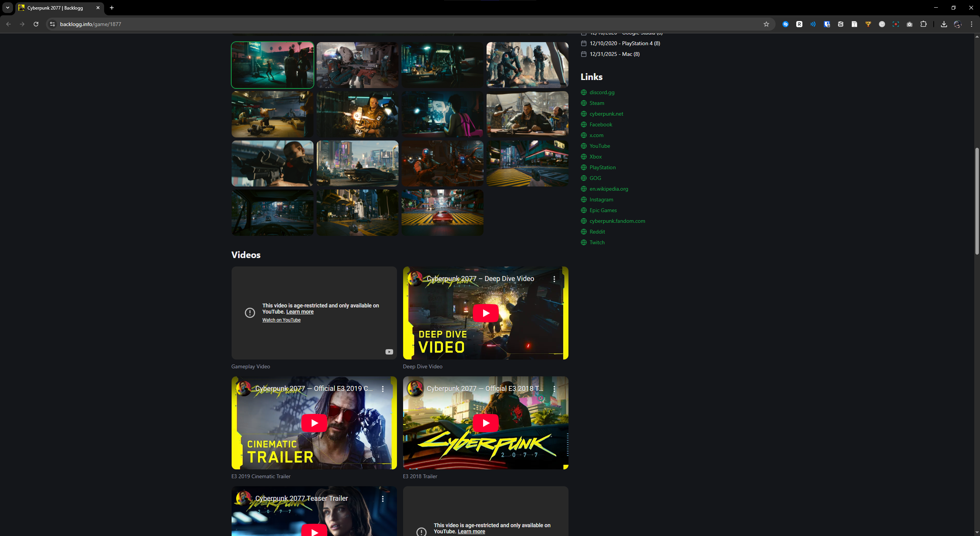Click Learn more in Gameplay Video notice

[300, 312]
